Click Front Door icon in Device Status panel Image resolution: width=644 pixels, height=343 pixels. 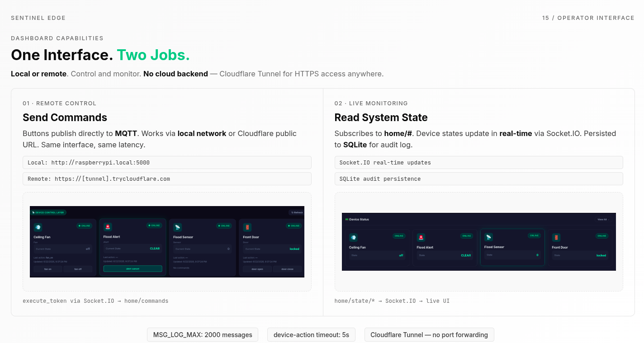[x=556, y=237]
